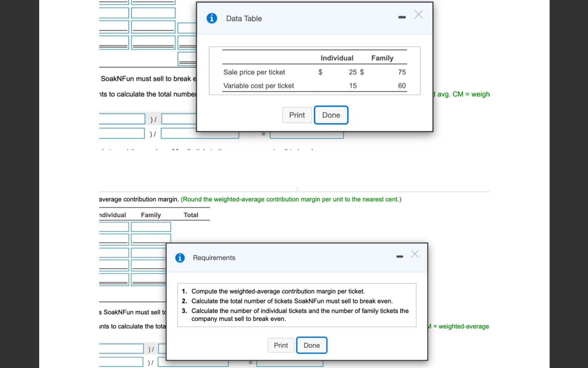Click upper-left formula input field before ') /'
Image resolution: width=588 pixels, height=368 pixels.
[x=122, y=119]
